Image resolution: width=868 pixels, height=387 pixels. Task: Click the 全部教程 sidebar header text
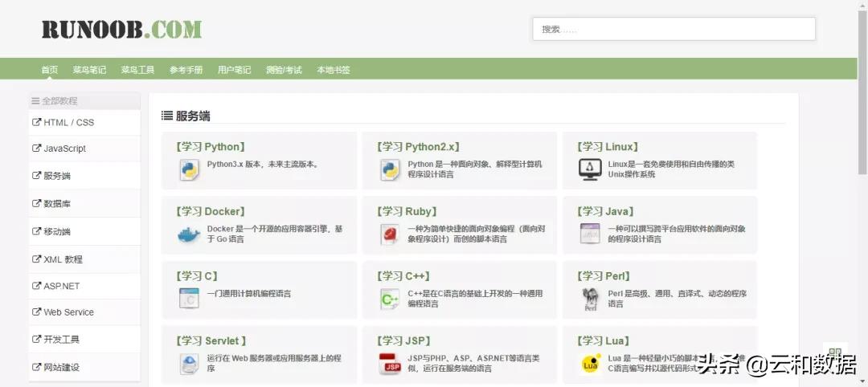pyautogui.click(x=59, y=101)
